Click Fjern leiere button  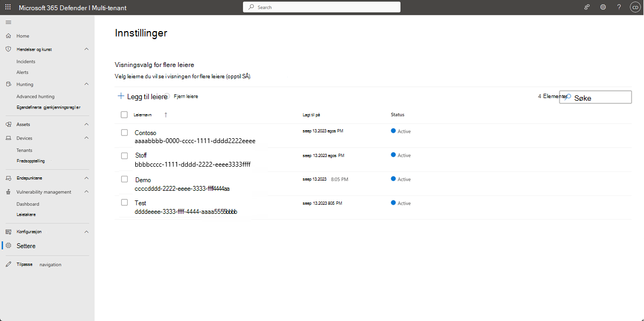(x=186, y=96)
